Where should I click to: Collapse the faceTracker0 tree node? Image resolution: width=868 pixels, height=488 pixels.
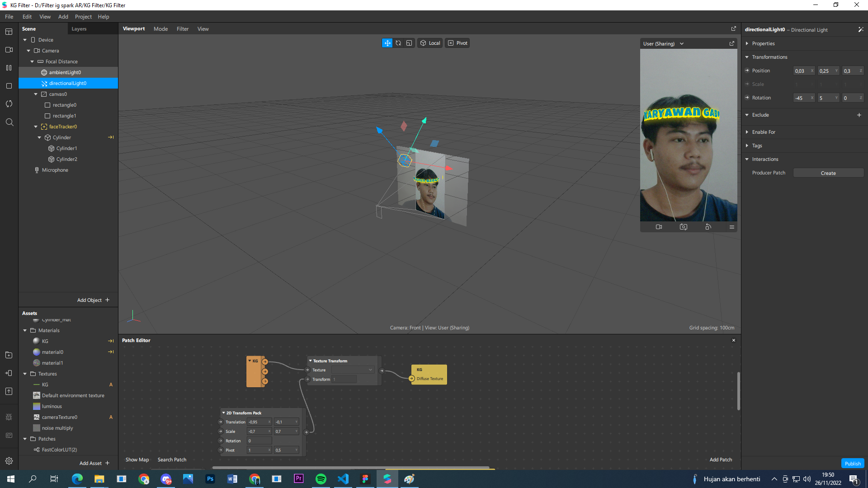(36, 127)
